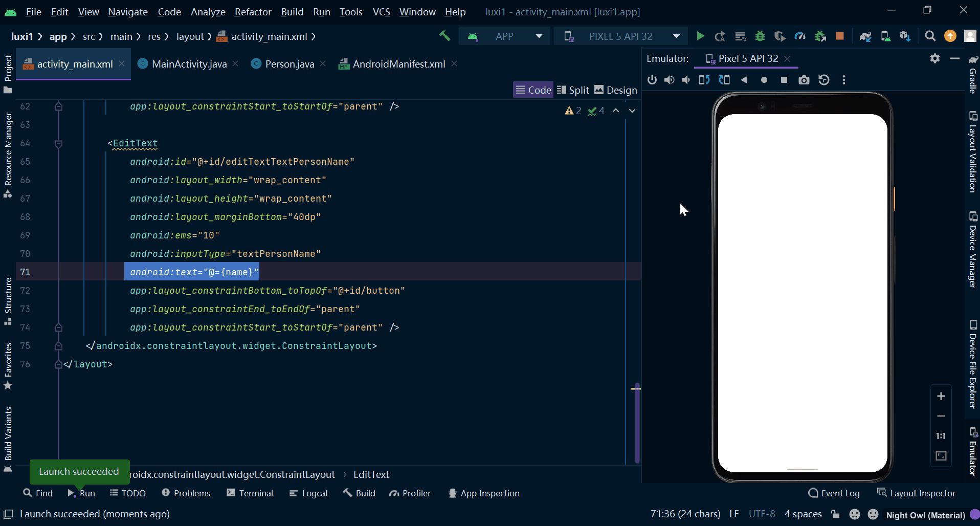This screenshot has height=526, width=980.
Task: Zoom out emulator with minus button
Action: click(941, 416)
